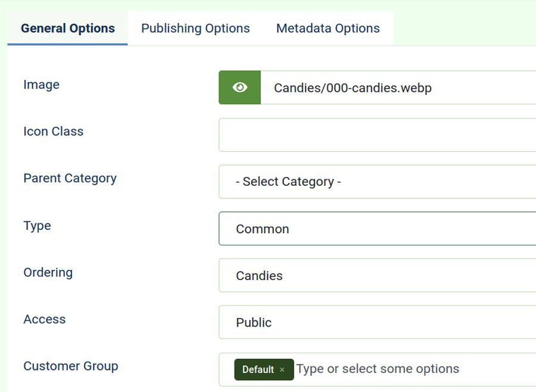Image resolution: width=536 pixels, height=392 pixels.
Task: Click the green eye preview icon
Action: click(239, 88)
